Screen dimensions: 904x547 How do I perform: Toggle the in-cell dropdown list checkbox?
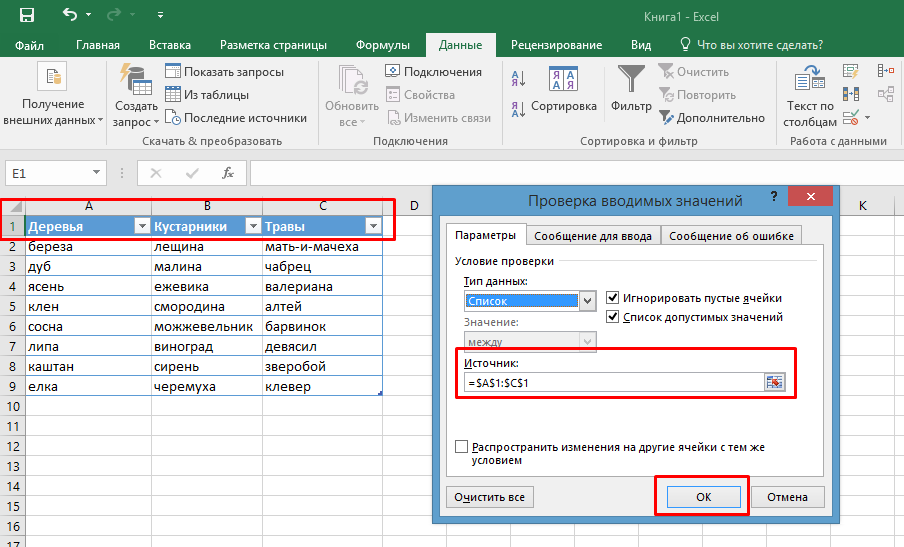[x=613, y=317]
